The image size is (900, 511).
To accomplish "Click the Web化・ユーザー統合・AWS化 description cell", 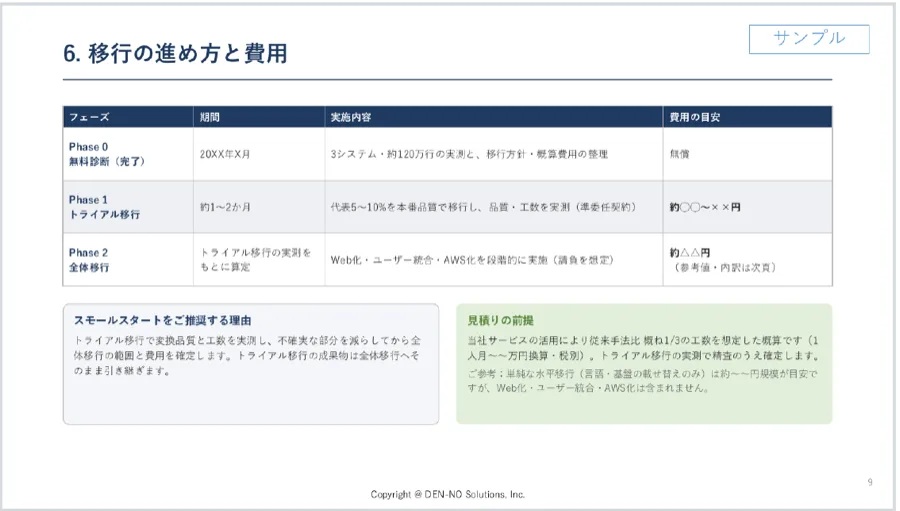I will click(x=494, y=260).
